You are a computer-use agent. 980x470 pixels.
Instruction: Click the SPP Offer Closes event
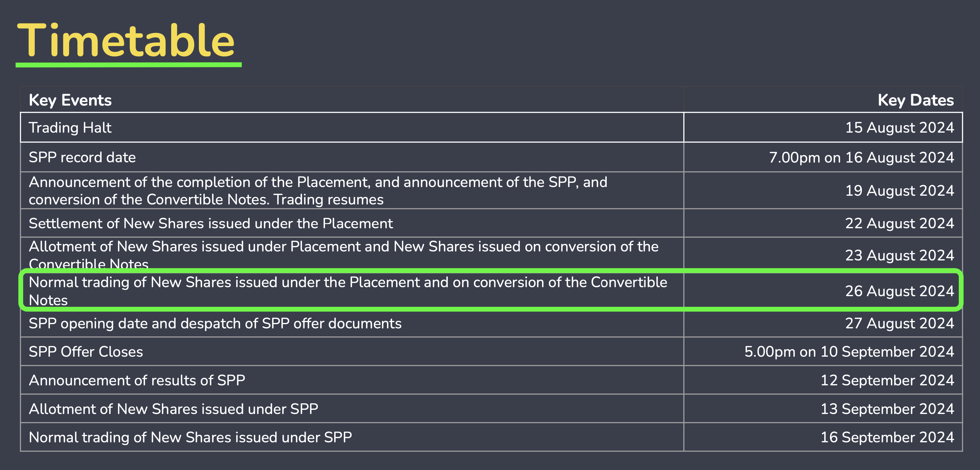86,352
